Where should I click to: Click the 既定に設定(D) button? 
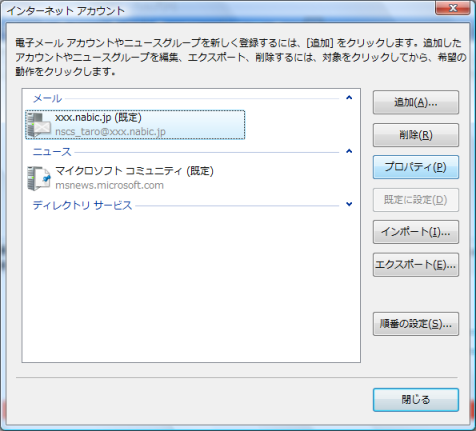(x=416, y=200)
